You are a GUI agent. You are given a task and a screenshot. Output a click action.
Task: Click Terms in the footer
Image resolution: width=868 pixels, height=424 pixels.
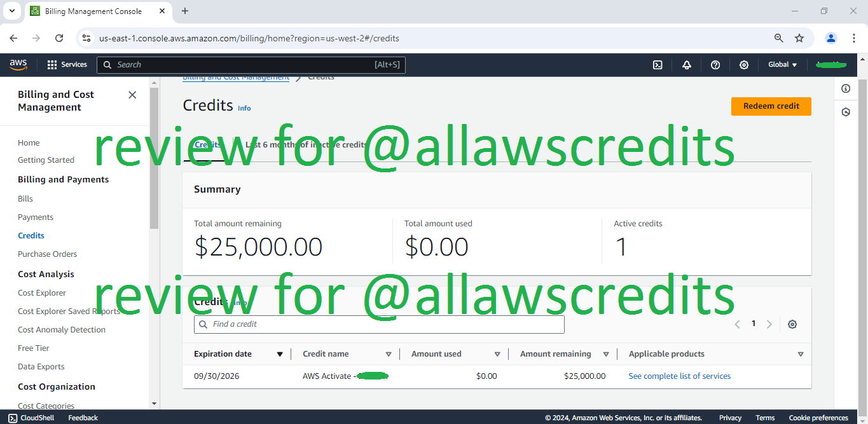tap(765, 418)
